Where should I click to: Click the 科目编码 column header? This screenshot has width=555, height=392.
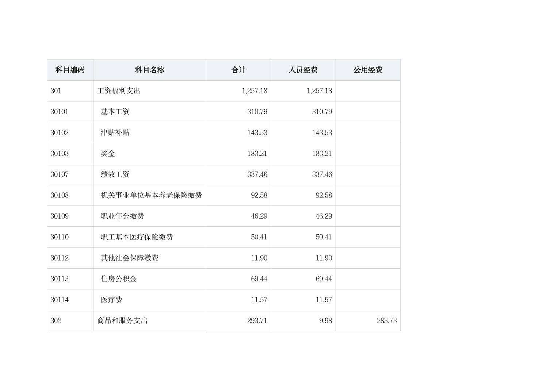(x=70, y=70)
